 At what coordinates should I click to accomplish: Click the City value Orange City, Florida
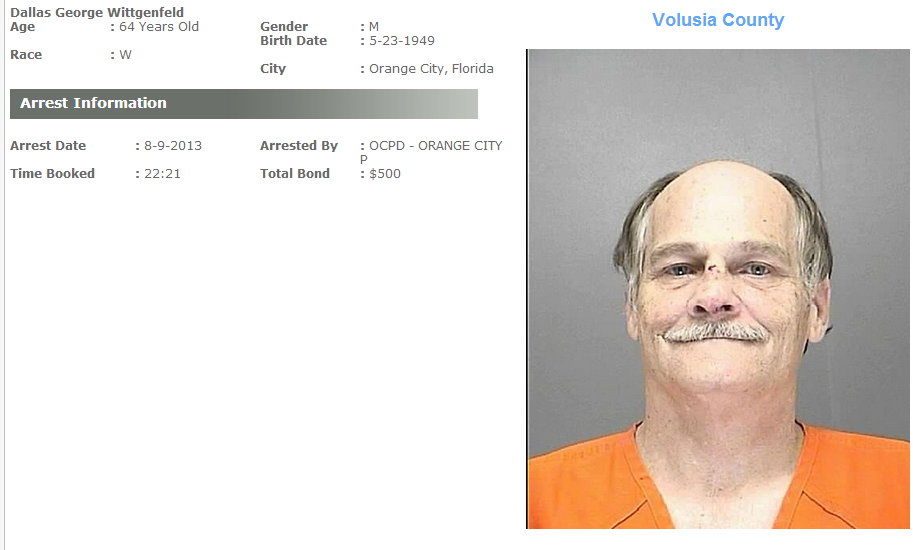(431, 69)
